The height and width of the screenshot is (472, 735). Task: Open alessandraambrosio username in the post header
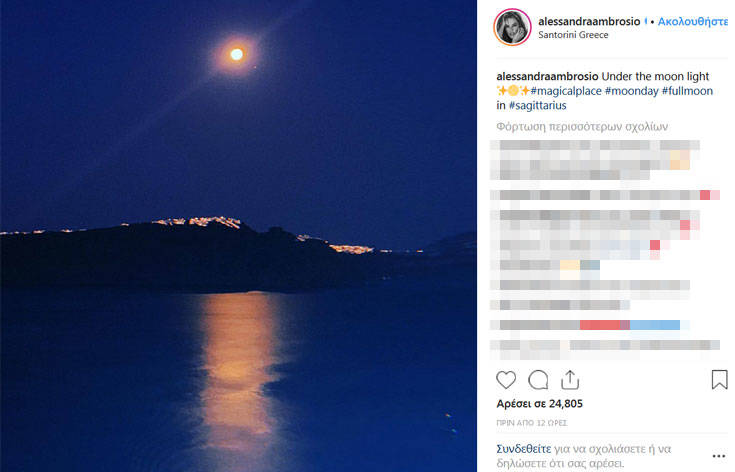589,21
